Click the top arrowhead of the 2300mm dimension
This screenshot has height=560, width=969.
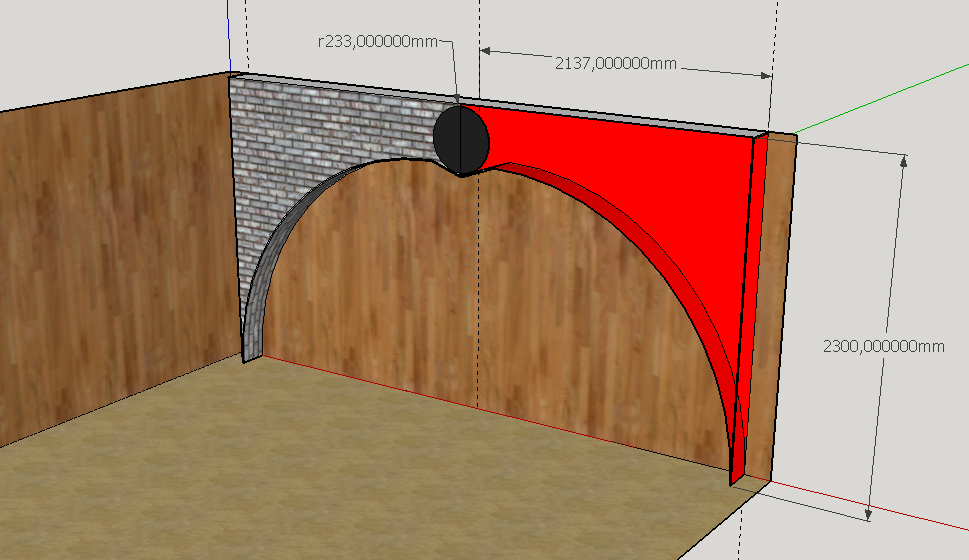(x=904, y=160)
